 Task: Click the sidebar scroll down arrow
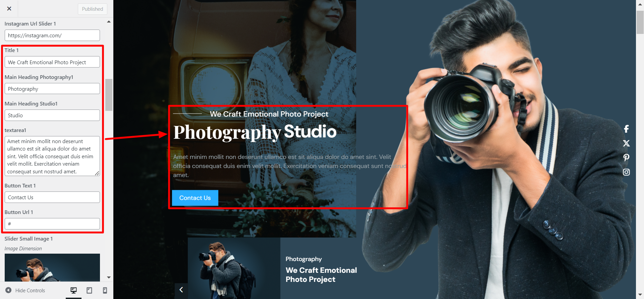click(109, 277)
